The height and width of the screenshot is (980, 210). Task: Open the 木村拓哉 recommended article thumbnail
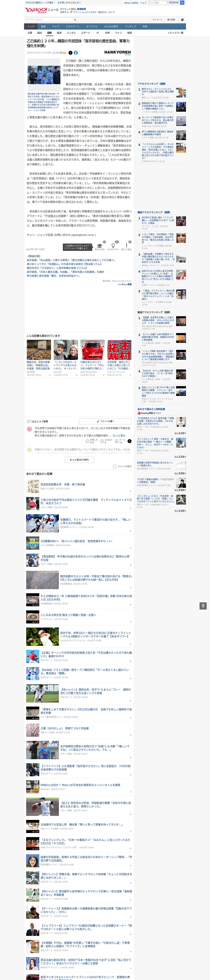[119, 350]
